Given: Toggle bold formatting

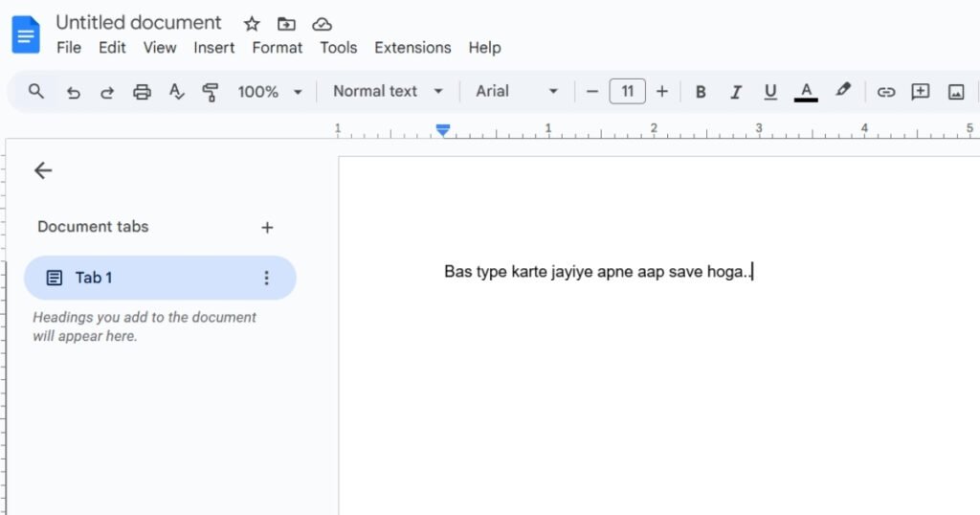Looking at the screenshot, I should [x=701, y=92].
